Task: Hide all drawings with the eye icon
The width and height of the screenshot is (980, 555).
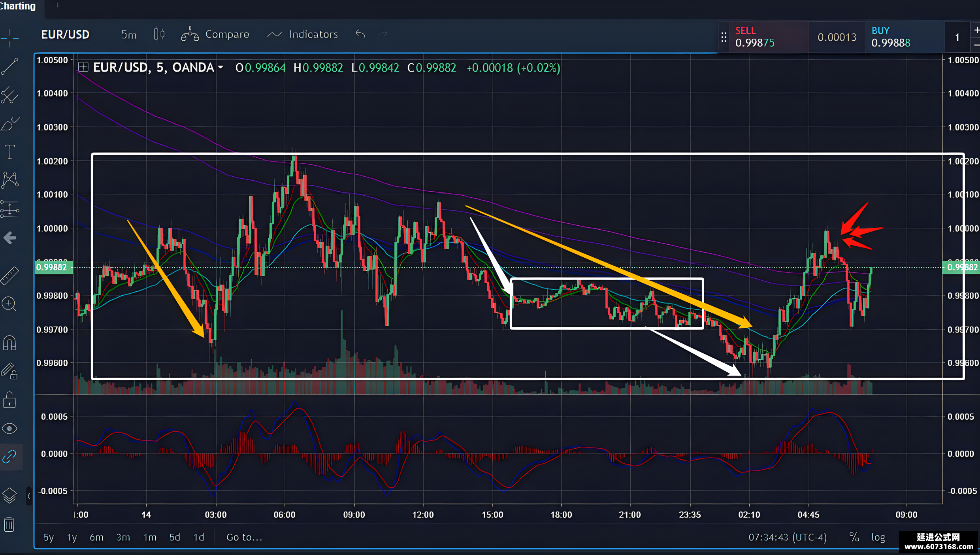Action: (x=9, y=429)
